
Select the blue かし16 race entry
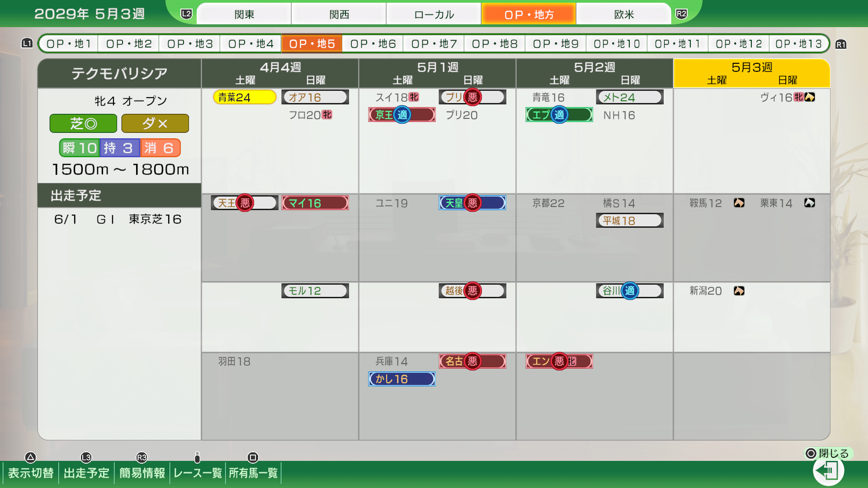coord(402,379)
